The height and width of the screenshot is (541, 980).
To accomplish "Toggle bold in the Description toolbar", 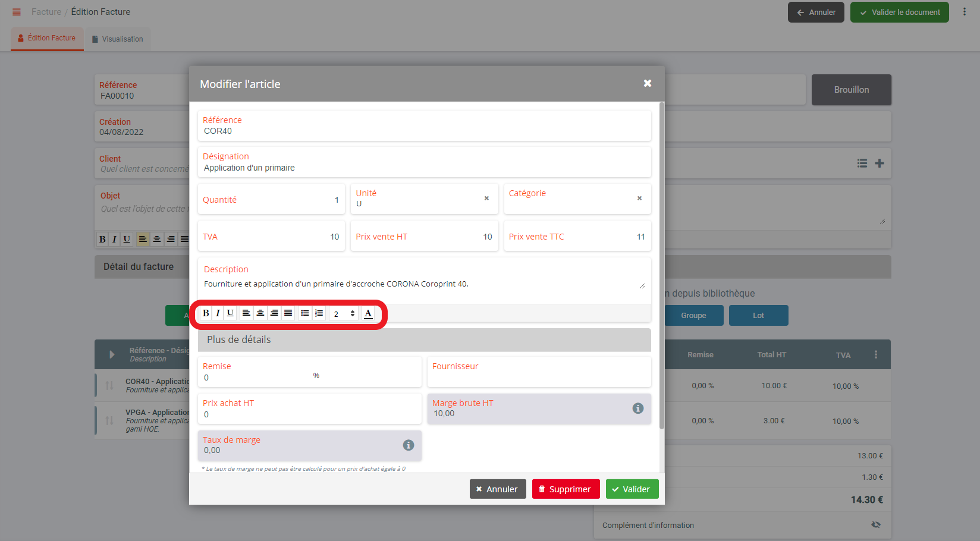I will point(206,313).
